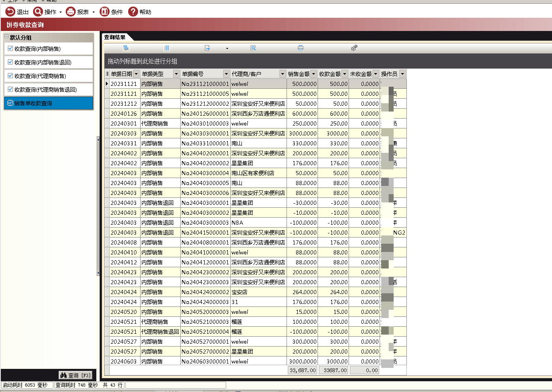Click the sales amount 330.0000

(x=302, y=143)
